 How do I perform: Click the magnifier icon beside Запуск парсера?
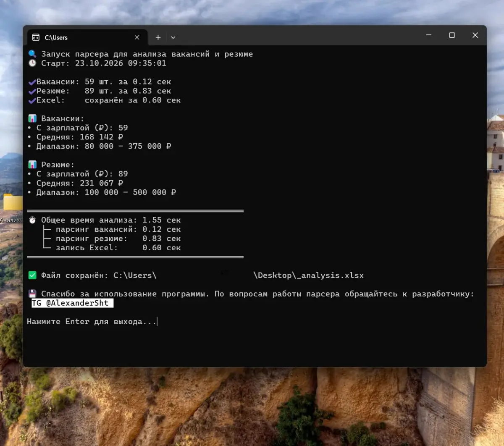pyautogui.click(x=32, y=54)
